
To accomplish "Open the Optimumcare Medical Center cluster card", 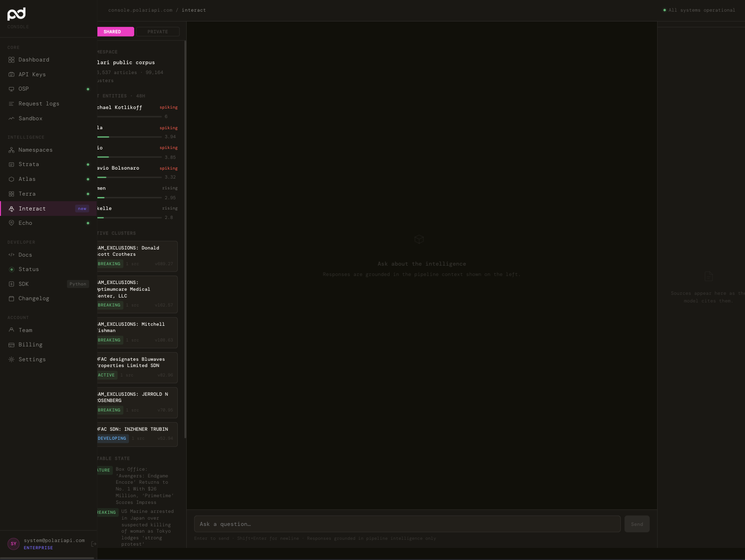I will (x=137, y=294).
